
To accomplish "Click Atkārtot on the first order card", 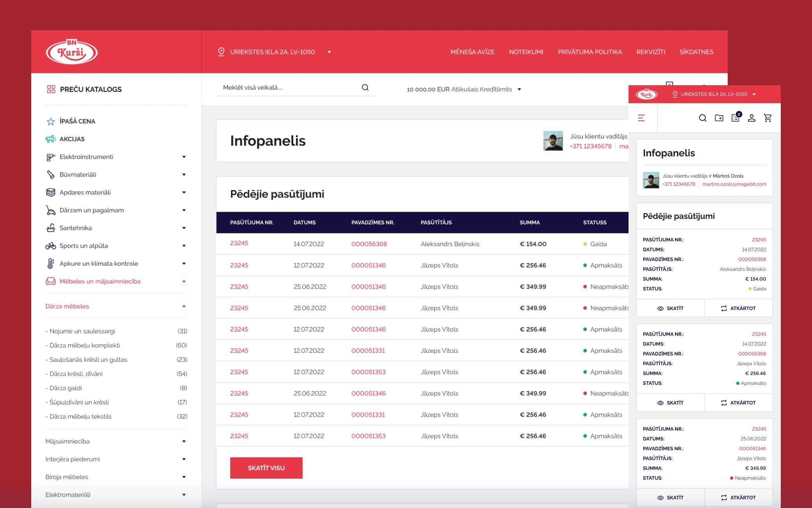I will [738, 308].
